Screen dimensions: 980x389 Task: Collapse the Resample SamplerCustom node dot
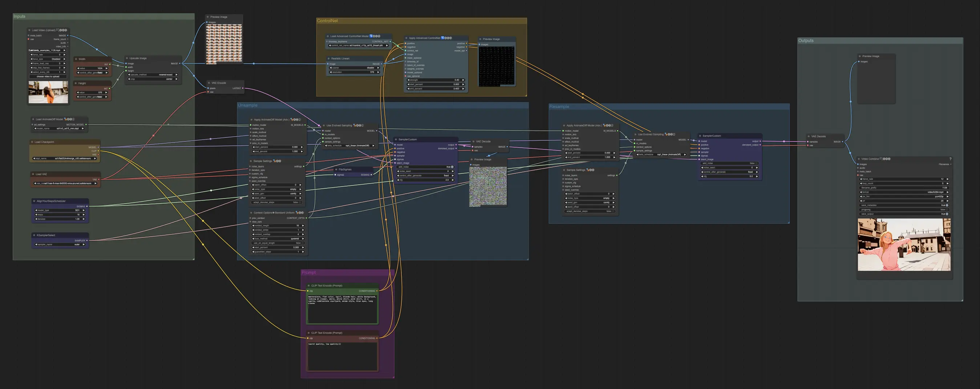coord(700,136)
